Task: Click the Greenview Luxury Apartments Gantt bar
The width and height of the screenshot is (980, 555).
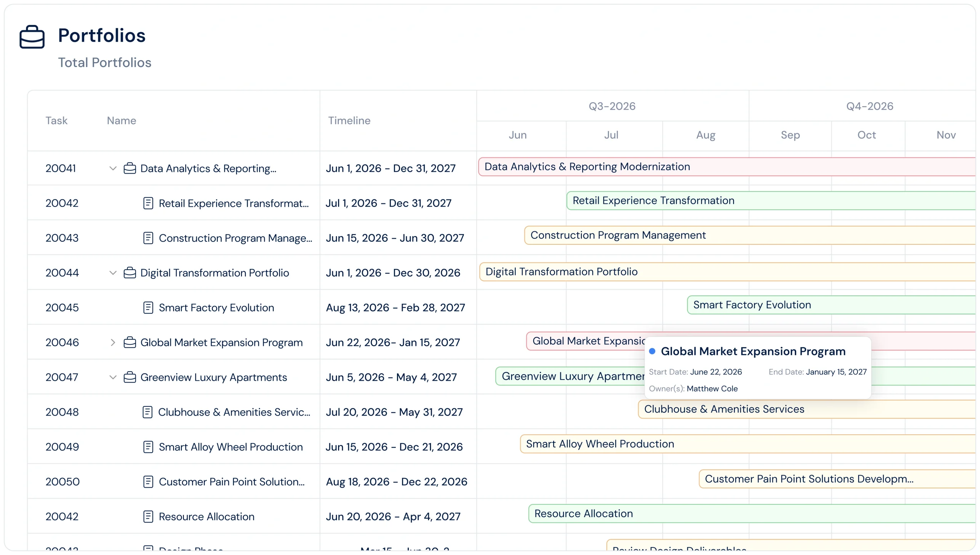Action: point(570,376)
